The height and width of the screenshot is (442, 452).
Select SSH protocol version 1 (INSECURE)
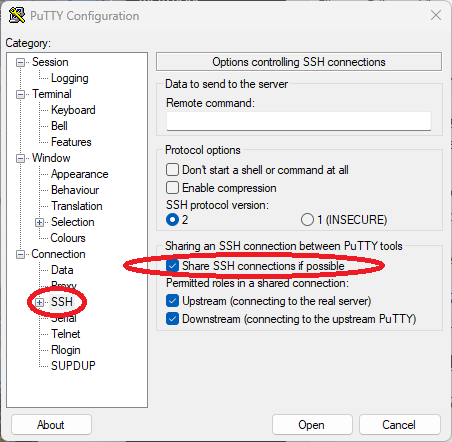[307, 220]
